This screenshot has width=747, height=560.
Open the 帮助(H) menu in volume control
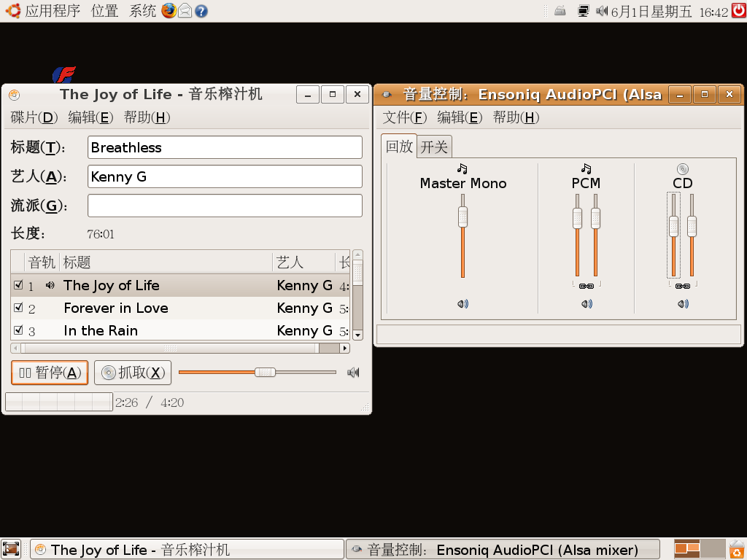click(516, 117)
